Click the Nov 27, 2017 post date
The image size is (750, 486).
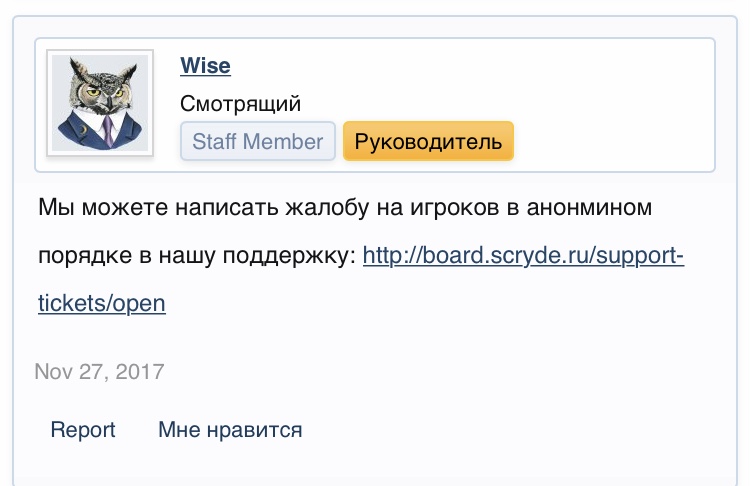[x=99, y=372]
